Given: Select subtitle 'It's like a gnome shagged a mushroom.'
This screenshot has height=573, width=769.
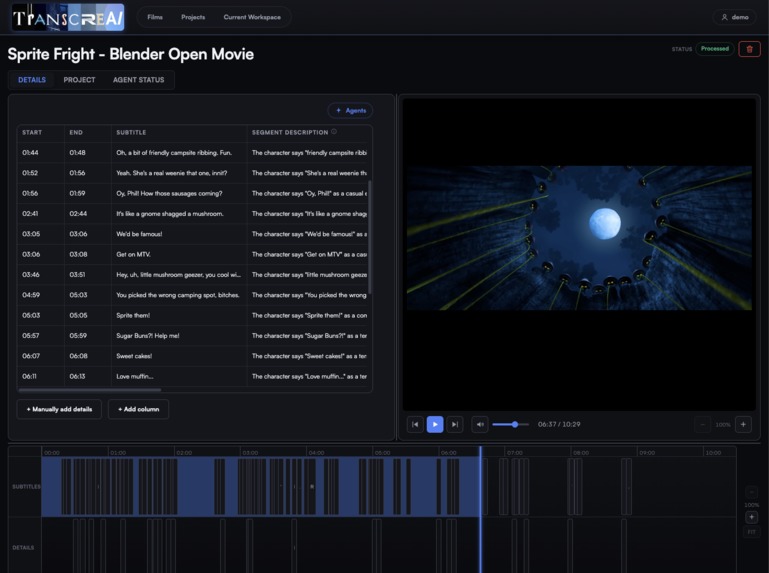Looking at the screenshot, I should (170, 214).
